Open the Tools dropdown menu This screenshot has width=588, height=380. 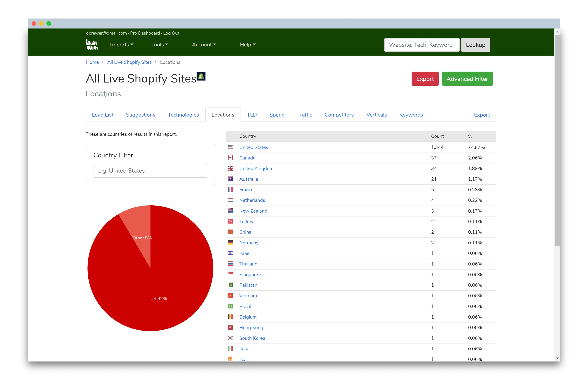160,45
